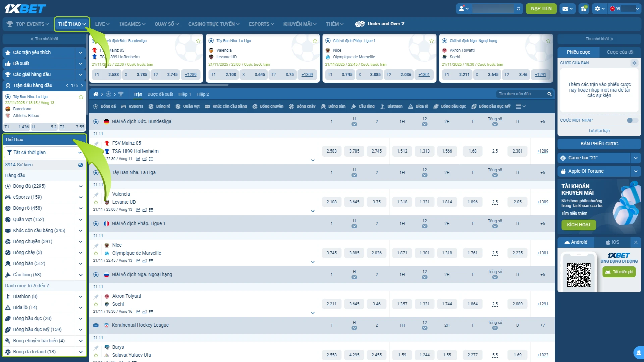644x362 pixels.
Task: Favorite the Valencia match star
Action: pos(96,202)
